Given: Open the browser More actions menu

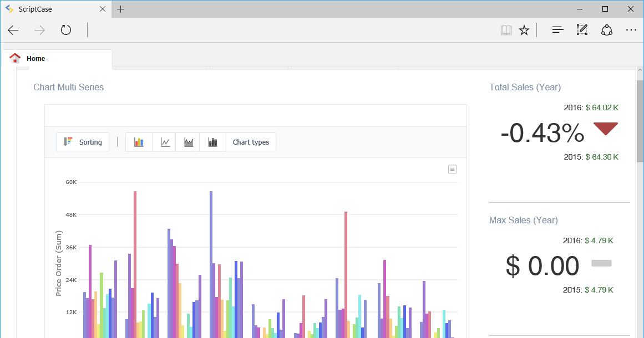Looking at the screenshot, I should point(631,30).
